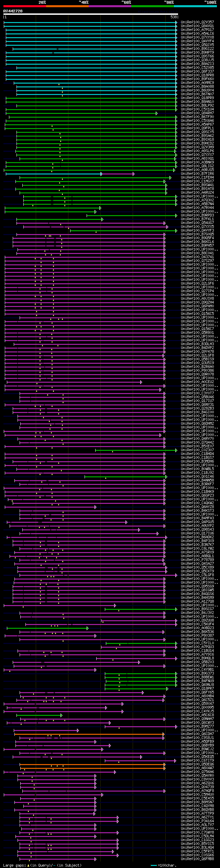
Task: Select hit label UniRef100_B8AZI3
Action: (197, 64)
